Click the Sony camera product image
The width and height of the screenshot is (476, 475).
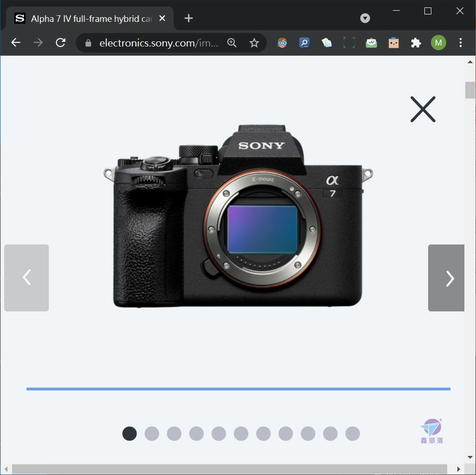tap(238, 216)
